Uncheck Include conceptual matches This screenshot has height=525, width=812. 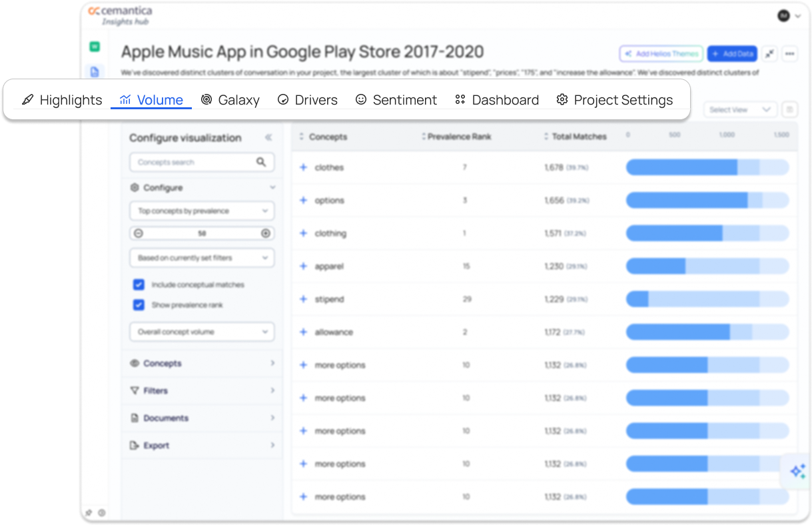point(139,284)
